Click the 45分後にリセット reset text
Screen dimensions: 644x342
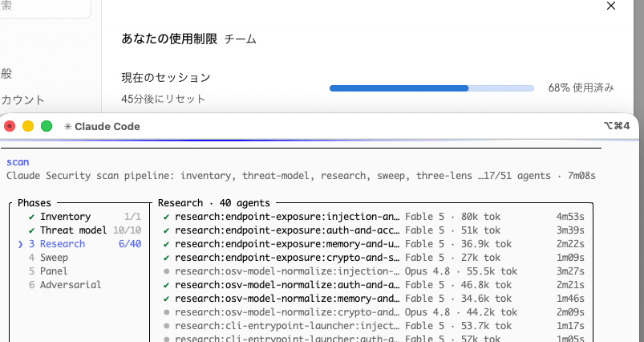point(163,99)
